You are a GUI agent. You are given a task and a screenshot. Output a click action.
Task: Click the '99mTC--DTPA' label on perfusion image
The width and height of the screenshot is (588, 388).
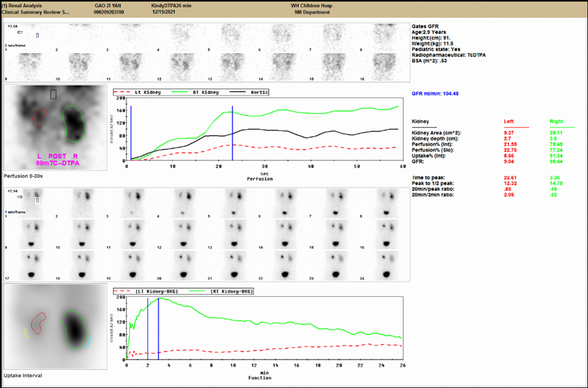tap(57, 164)
